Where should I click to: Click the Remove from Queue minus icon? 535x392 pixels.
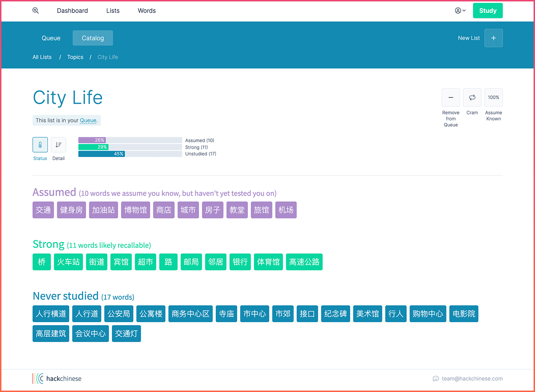(x=451, y=98)
